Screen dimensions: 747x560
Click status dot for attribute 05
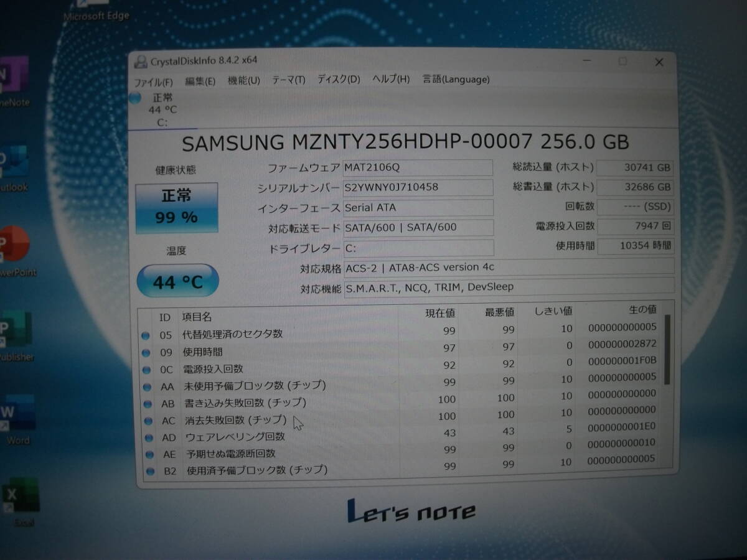(x=146, y=336)
